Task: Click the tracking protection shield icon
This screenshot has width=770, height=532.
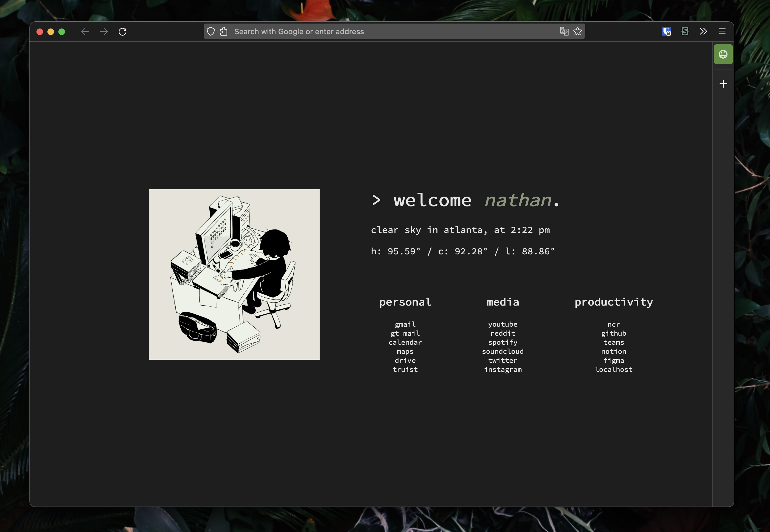Action: point(211,31)
